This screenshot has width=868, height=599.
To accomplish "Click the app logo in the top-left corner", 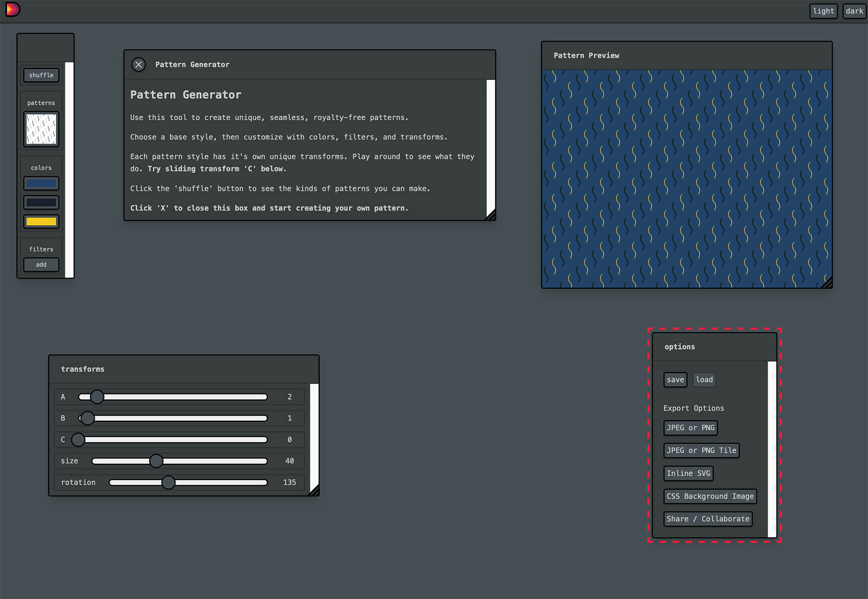I will coord(13,10).
